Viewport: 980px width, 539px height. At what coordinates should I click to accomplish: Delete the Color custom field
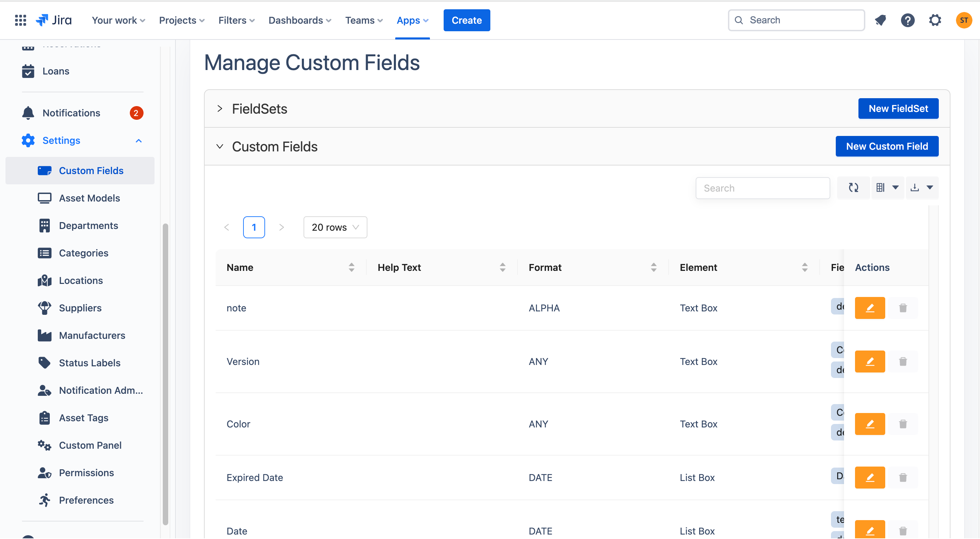[903, 424]
